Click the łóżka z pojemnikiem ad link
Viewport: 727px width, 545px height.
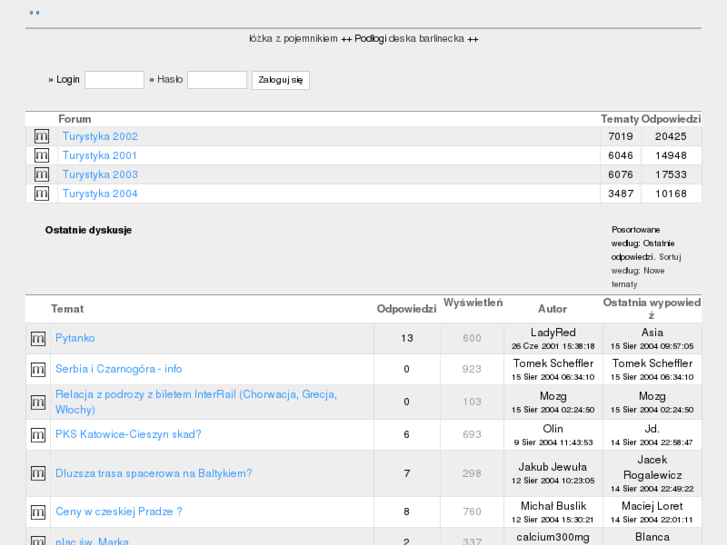(293, 38)
